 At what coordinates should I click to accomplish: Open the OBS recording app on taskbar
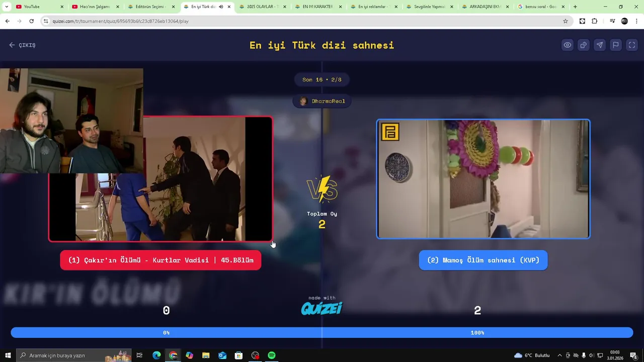point(255,355)
